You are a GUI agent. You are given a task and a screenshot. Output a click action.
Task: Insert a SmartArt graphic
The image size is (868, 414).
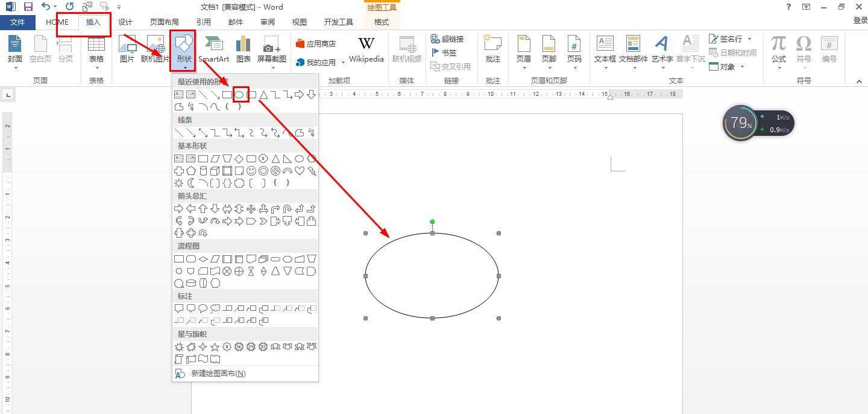pyautogui.click(x=214, y=49)
